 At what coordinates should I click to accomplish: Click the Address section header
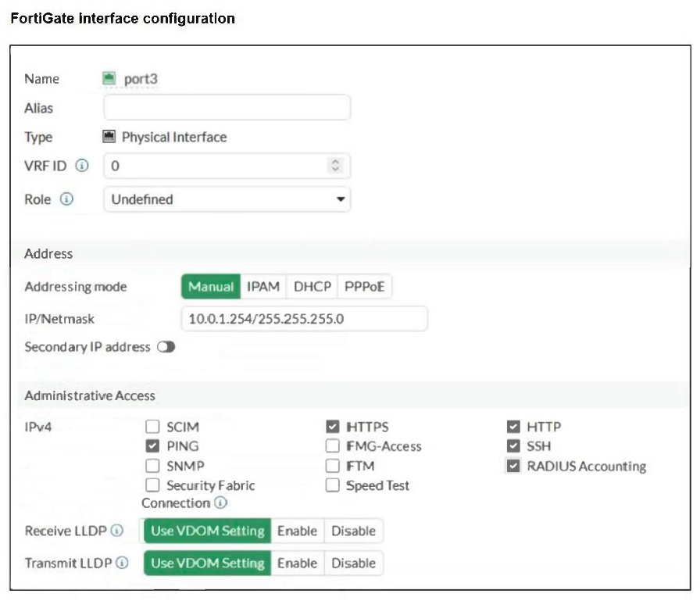[48, 254]
